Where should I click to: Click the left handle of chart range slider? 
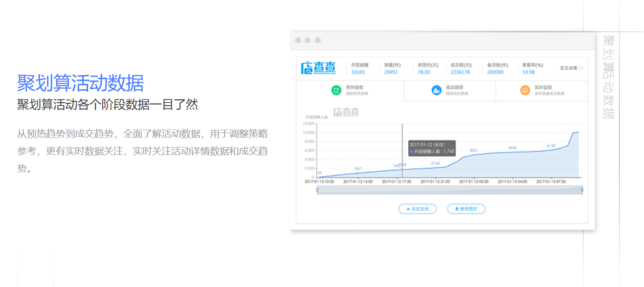point(317,190)
